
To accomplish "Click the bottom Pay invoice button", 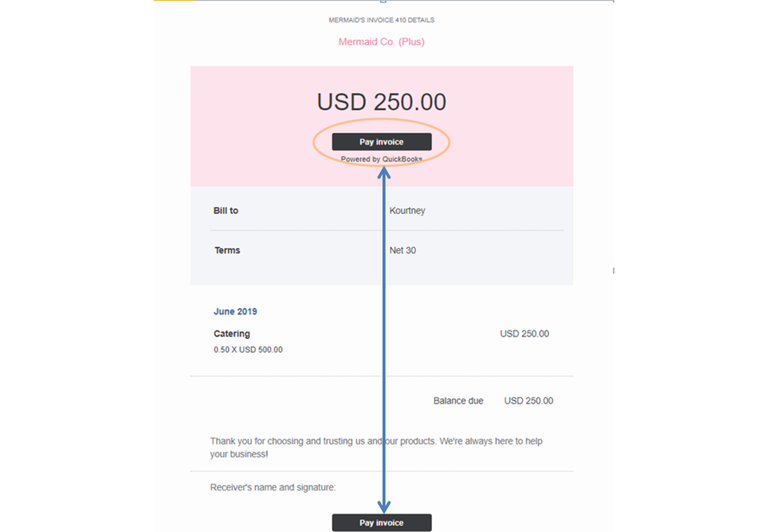I will coord(381,522).
